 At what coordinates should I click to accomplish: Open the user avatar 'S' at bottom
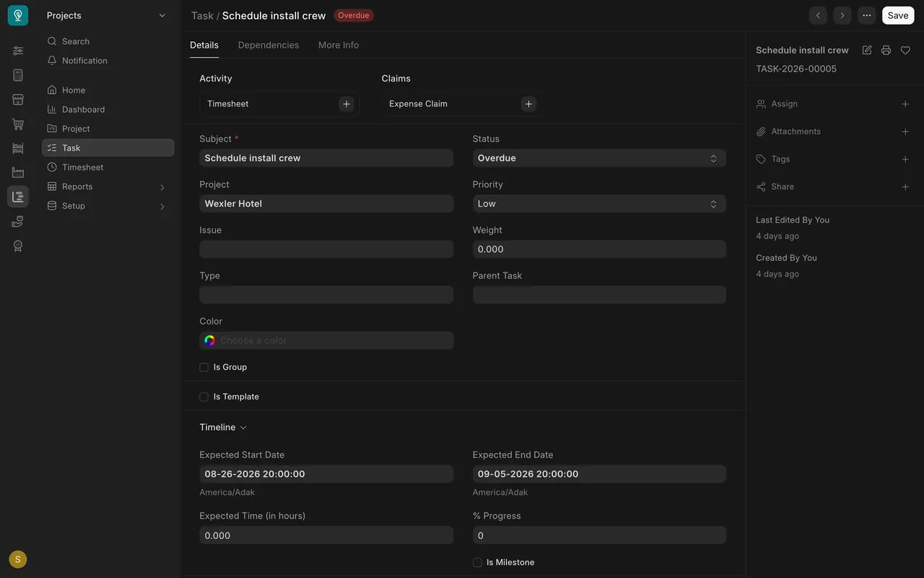[18, 559]
